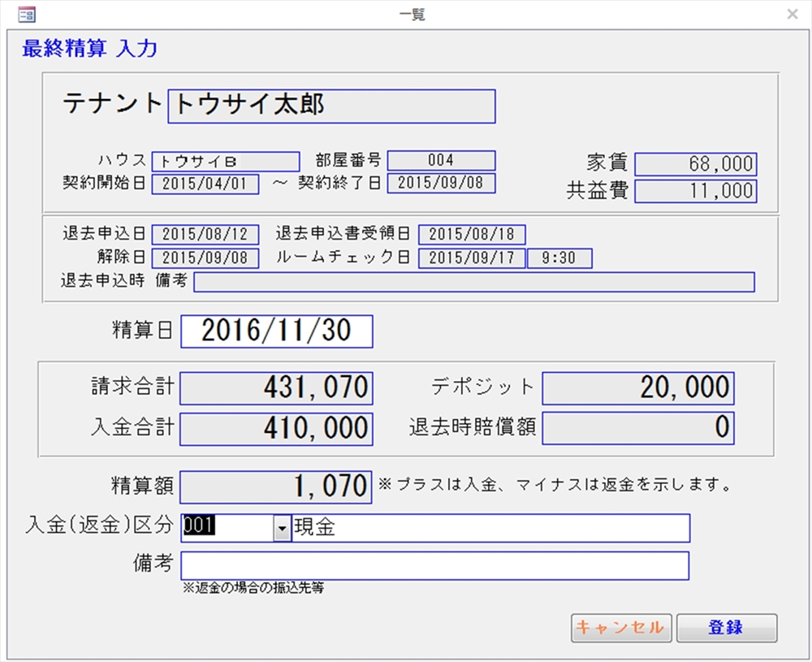The image size is (812, 662).
Task: Select the 家賃 amount field
Action: pyautogui.click(x=696, y=164)
